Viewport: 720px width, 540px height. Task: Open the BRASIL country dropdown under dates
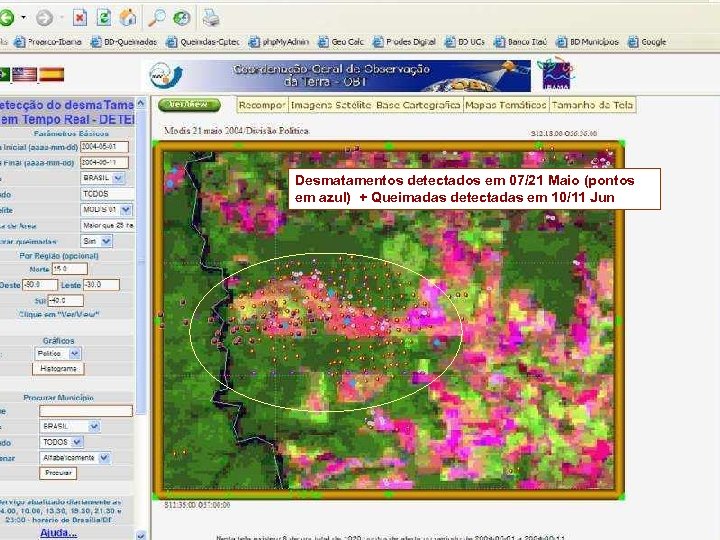click(103, 178)
